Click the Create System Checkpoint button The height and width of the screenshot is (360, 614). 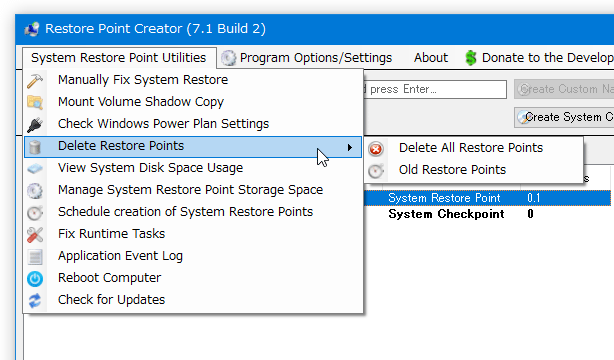(564, 117)
